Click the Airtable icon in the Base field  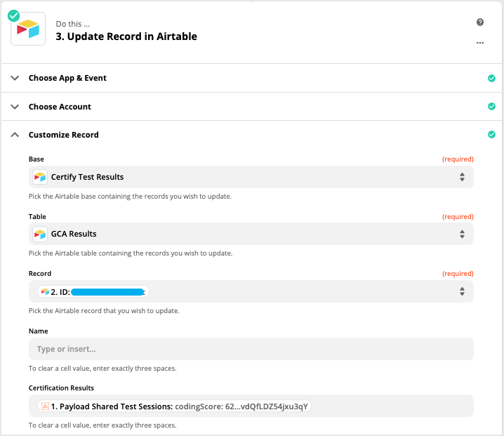click(x=40, y=177)
